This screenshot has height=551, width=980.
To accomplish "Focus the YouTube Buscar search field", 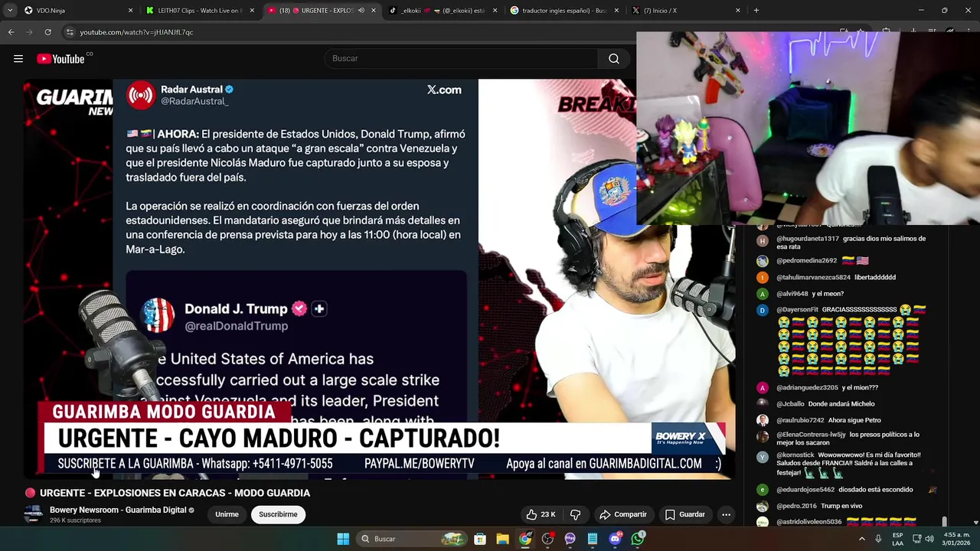I will click(461, 59).
